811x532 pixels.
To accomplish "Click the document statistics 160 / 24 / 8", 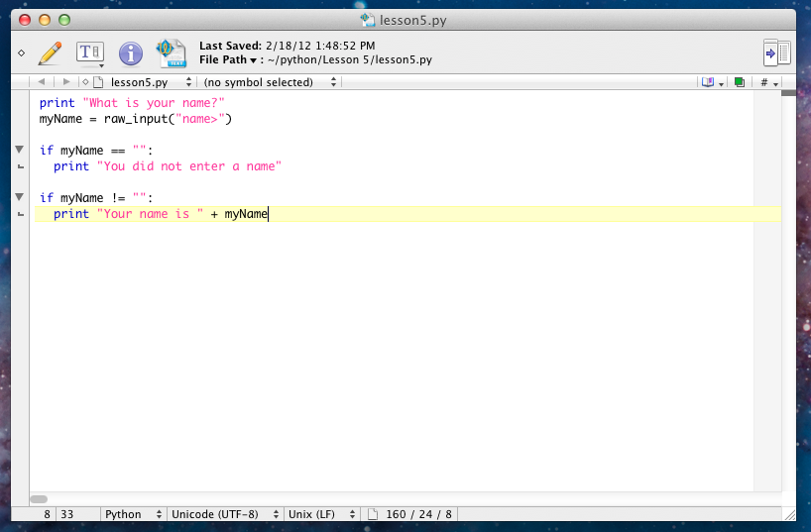I will click(x=410, y=514).
